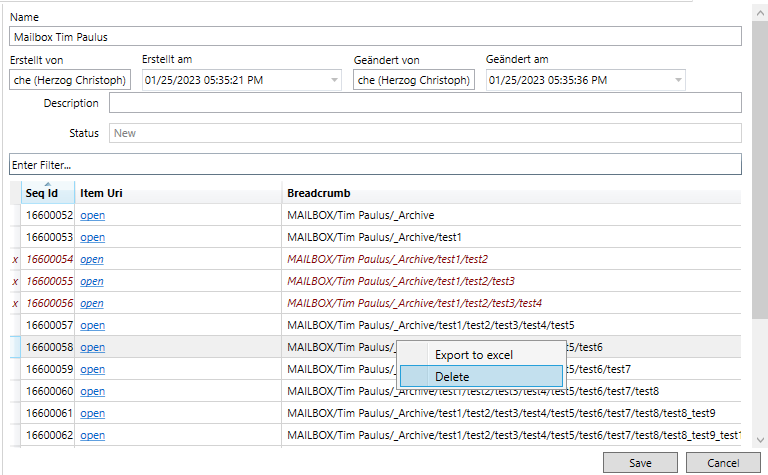768x475 pixels.
Task: Select Seq Id cell 16600060
Action: 49,391
